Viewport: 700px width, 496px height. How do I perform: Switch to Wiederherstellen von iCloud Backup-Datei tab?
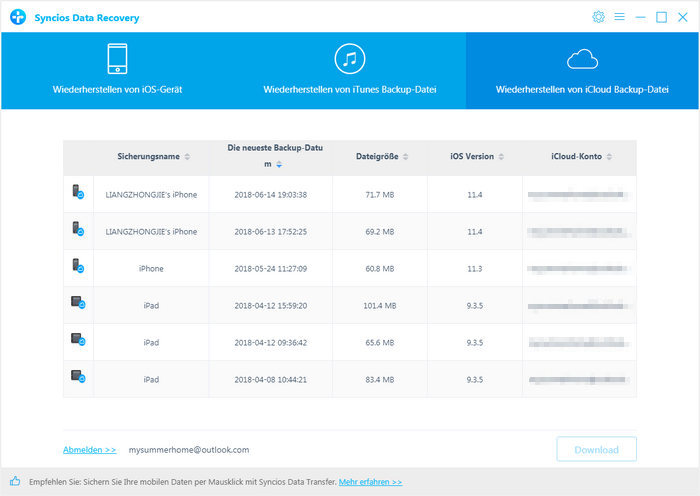point(582,71)
